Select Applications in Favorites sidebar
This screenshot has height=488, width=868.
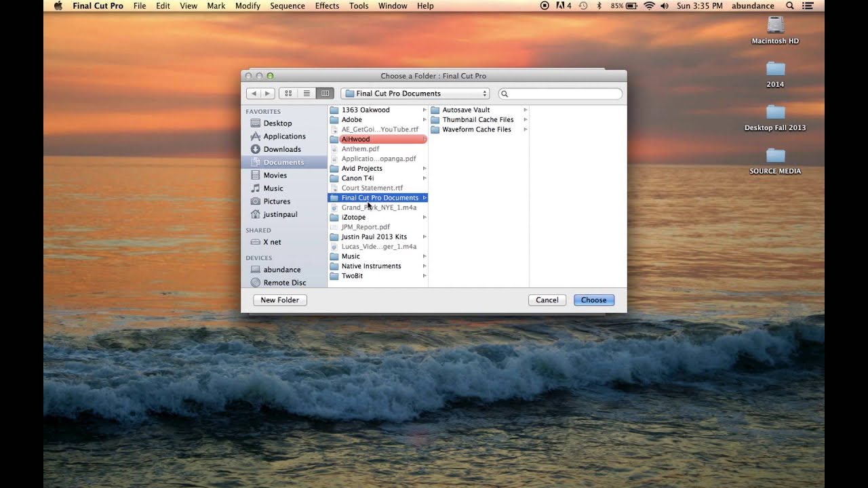(x=284, y=136)
